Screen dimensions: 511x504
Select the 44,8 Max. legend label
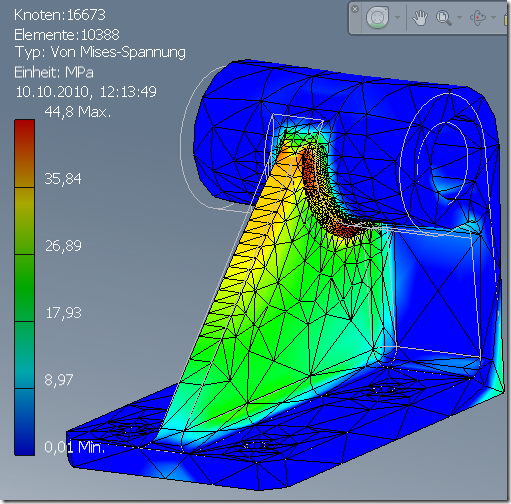click(77, 112)
